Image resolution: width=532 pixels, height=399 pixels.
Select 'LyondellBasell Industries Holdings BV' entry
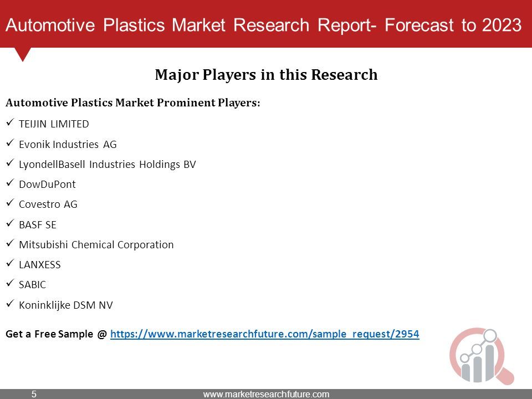(x=108, y=164)
